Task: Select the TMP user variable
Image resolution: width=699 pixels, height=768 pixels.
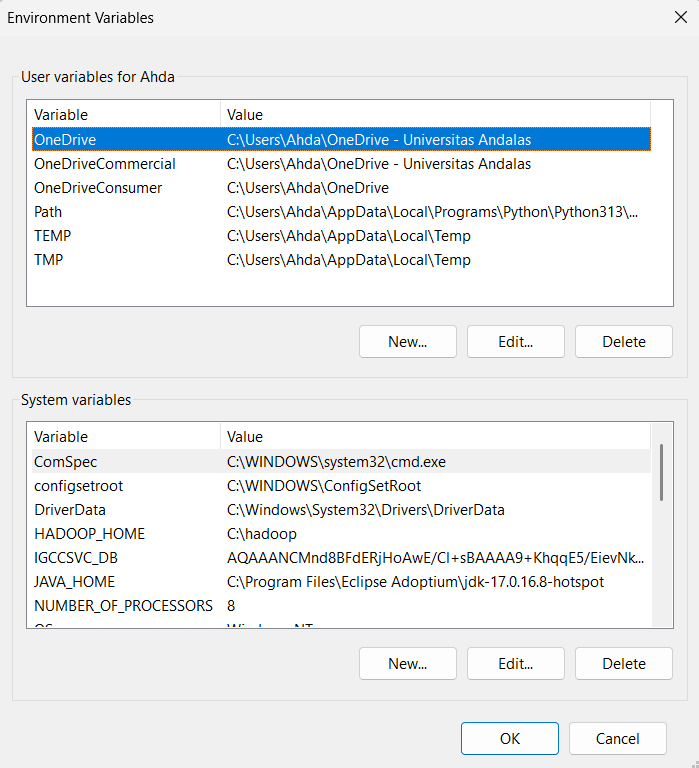Action: (50, 260)
